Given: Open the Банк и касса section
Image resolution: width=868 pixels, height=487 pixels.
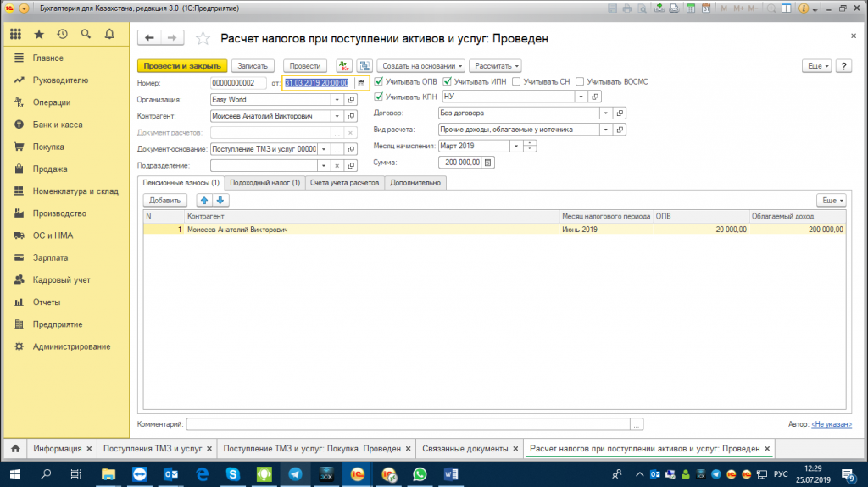Looking at the screenshot, I should [58, 125].
